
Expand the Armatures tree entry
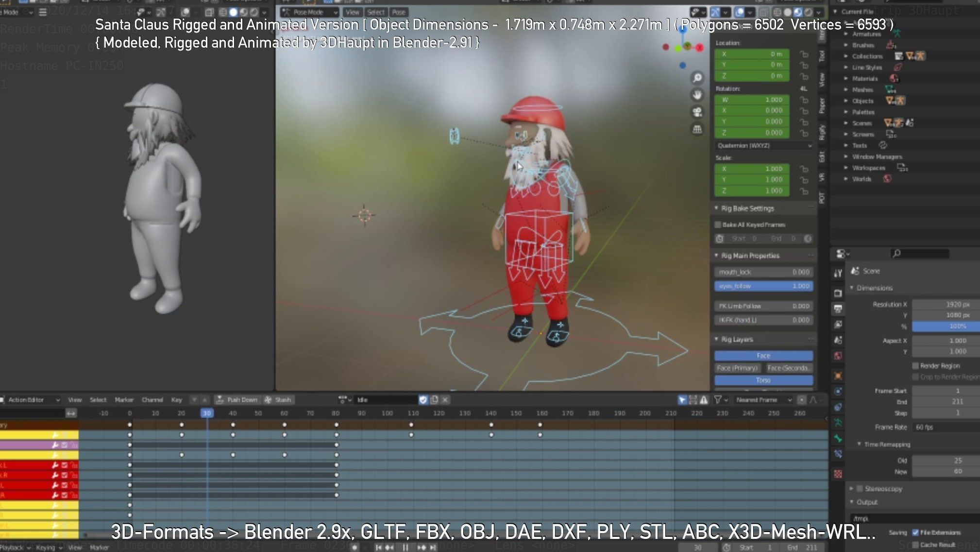coord(846,34)
